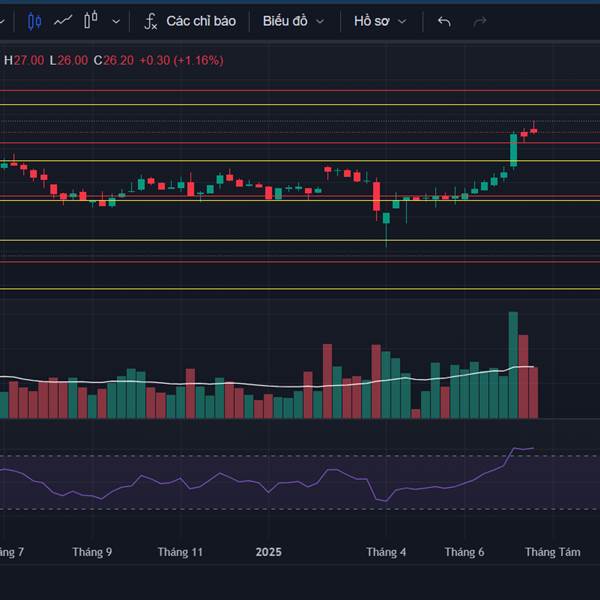Screen dimensions: 600x600
Task: Click the C26.20 close price value
Action: [x=114, y=60]
